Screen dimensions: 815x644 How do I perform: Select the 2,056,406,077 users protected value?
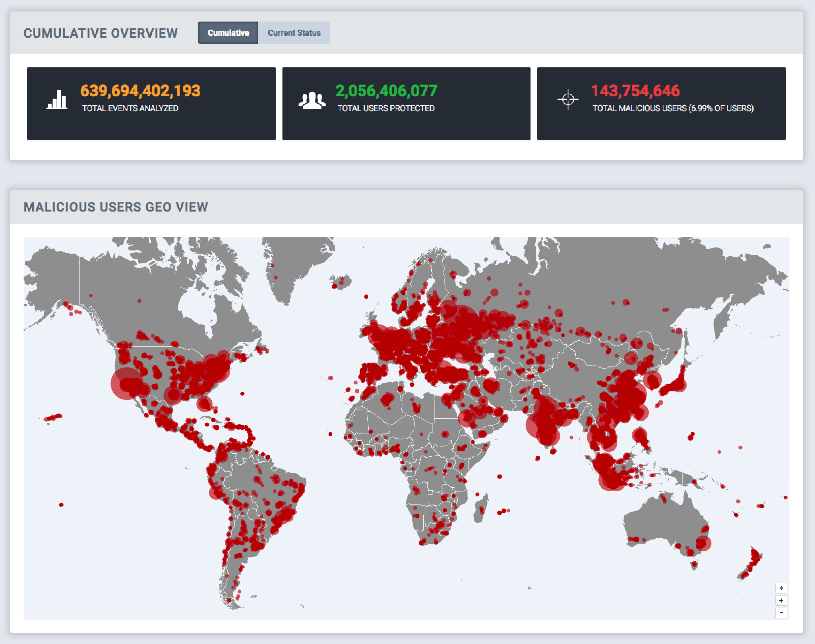click(386, 91)
